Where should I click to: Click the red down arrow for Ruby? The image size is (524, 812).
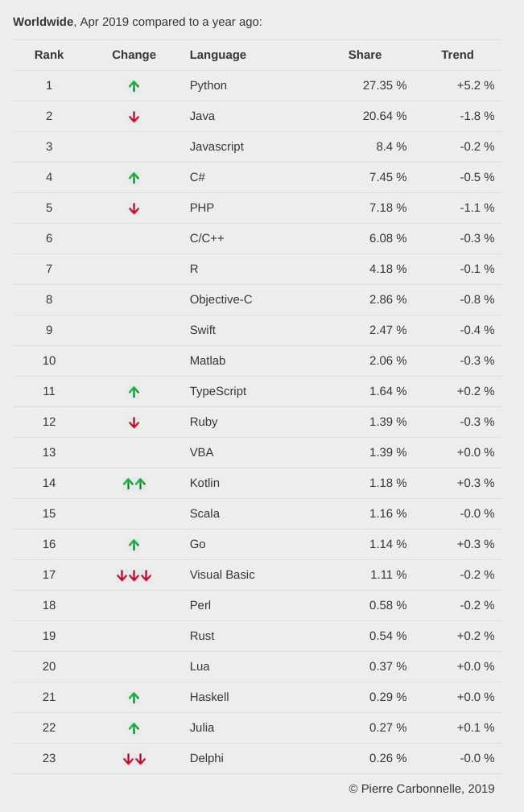(x=134, y=422)
